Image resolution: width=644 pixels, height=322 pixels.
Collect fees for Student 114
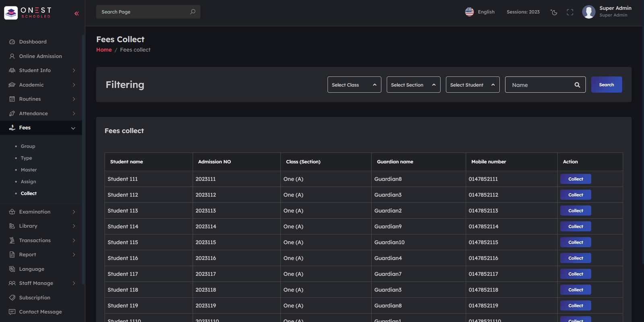tap(576, 226)
